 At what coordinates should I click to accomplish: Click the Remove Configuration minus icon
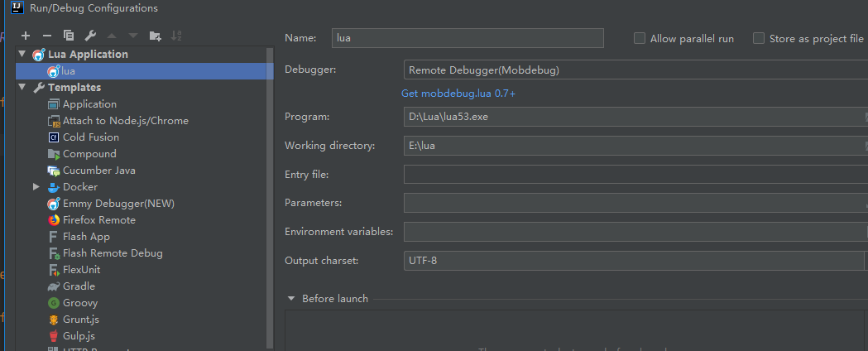[x=47, y=36]
